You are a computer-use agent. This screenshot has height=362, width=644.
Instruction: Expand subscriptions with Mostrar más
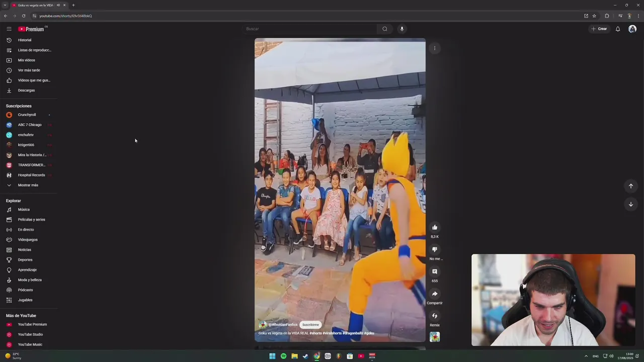click(x=28, y=185)
